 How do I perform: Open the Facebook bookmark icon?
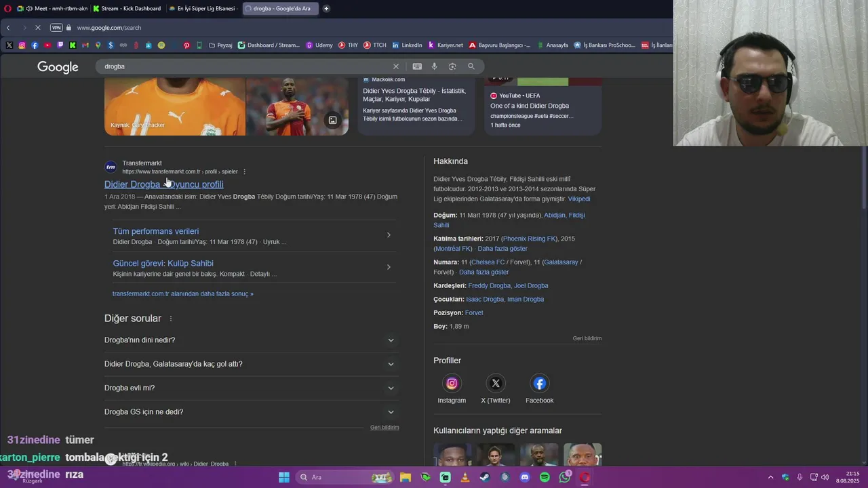pos(35,45)
